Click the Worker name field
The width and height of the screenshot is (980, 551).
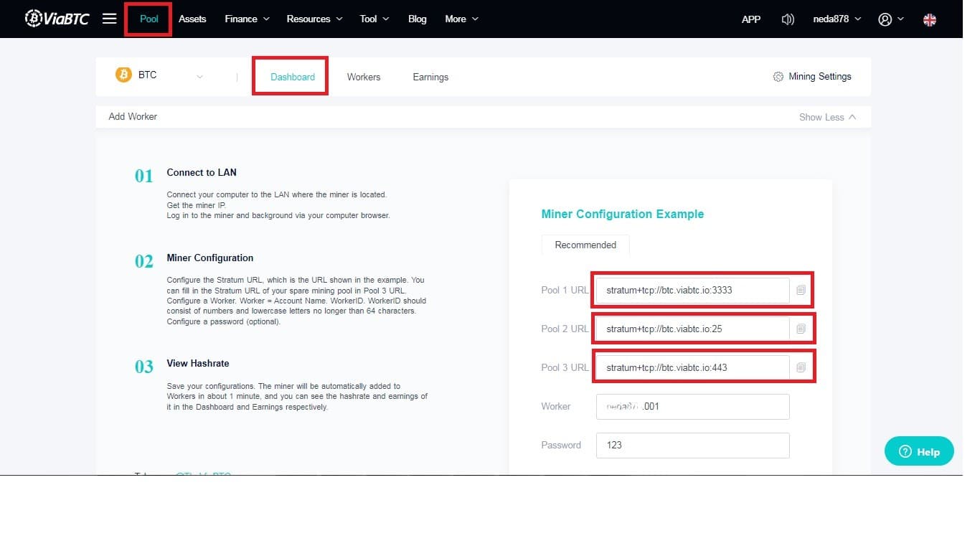click(693, 406)
